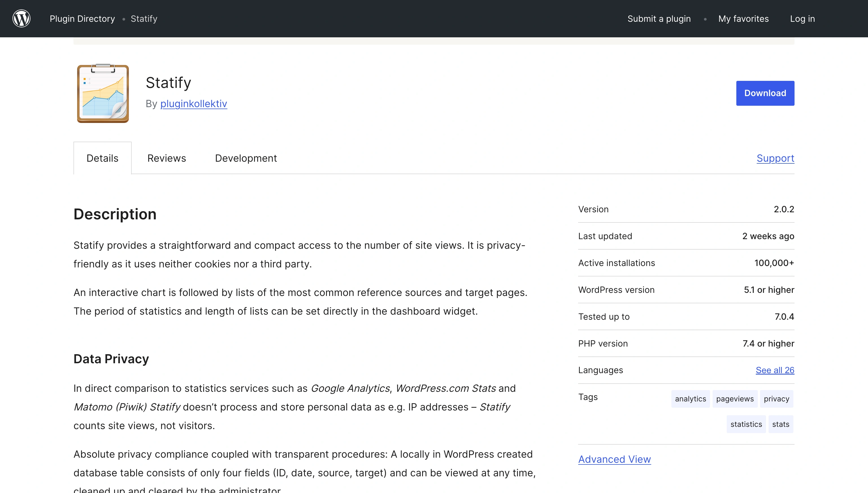Screen dimensions: 868x493
Task: Click the Active installations label
Action: pyautogui.click(x=616, y=263)
